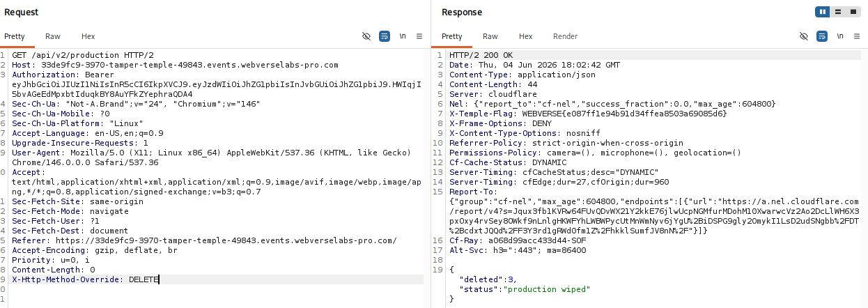Screen dimensions: 868x308
Task: Switch Response view to Hex tab
Action: (526, 36)
